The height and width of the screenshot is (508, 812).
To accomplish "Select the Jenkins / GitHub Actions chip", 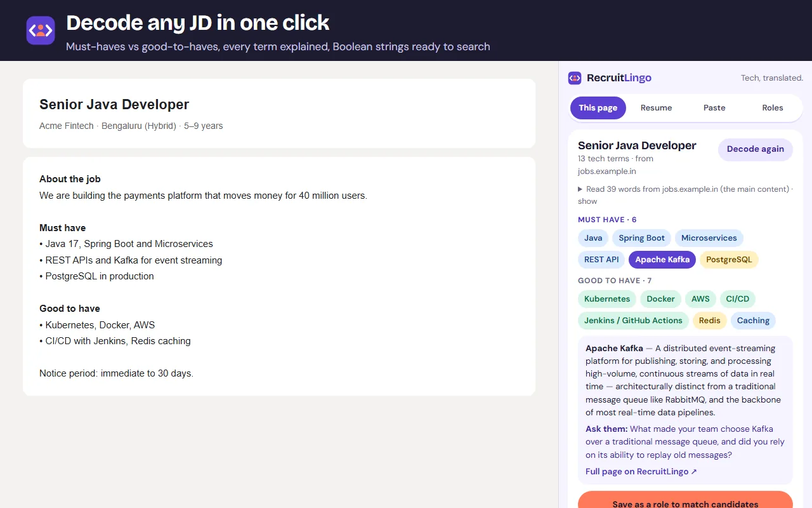I will click(633, 321).
